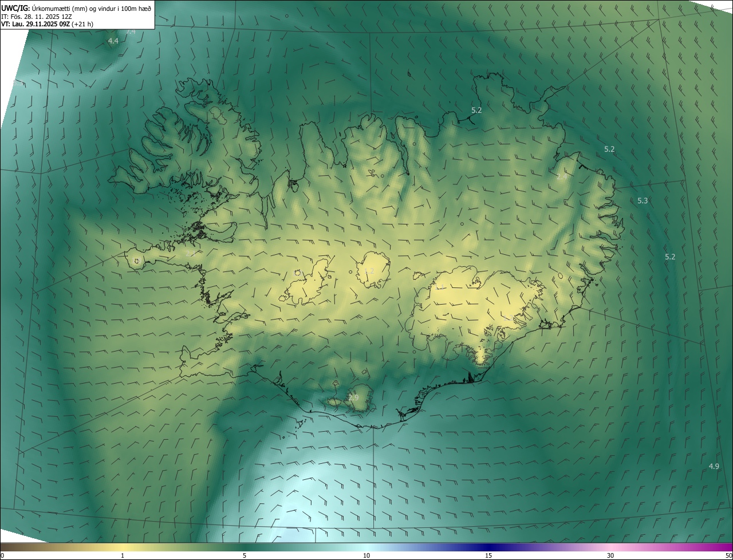
Task: Click the dark blue segment of the color scale
Action: tap(488, 547)
